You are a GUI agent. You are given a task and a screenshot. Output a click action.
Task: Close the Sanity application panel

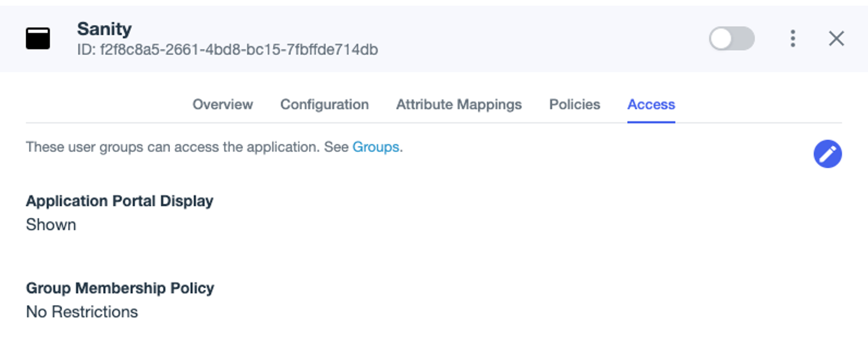[x=836, y=38]
